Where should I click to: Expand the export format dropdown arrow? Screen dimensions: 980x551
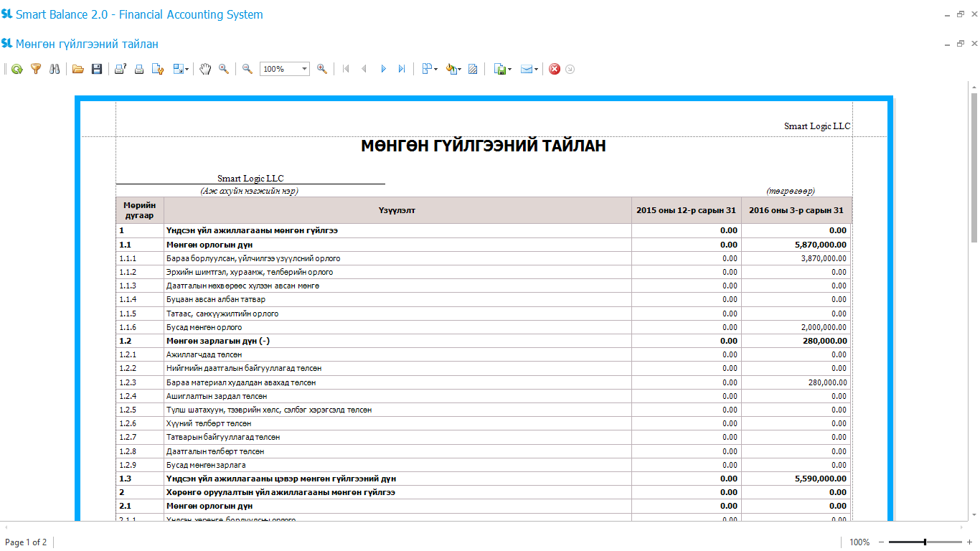click(x=509, y=69)
